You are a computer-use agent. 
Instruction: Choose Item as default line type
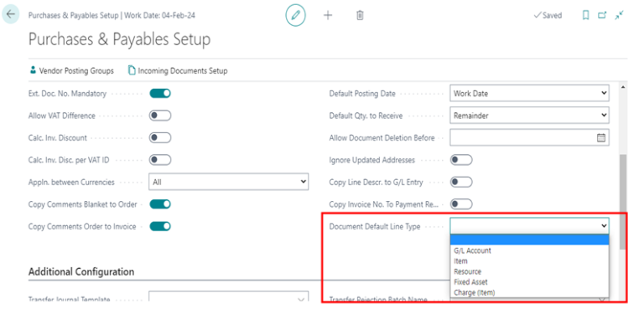click(x=529, y=261)
